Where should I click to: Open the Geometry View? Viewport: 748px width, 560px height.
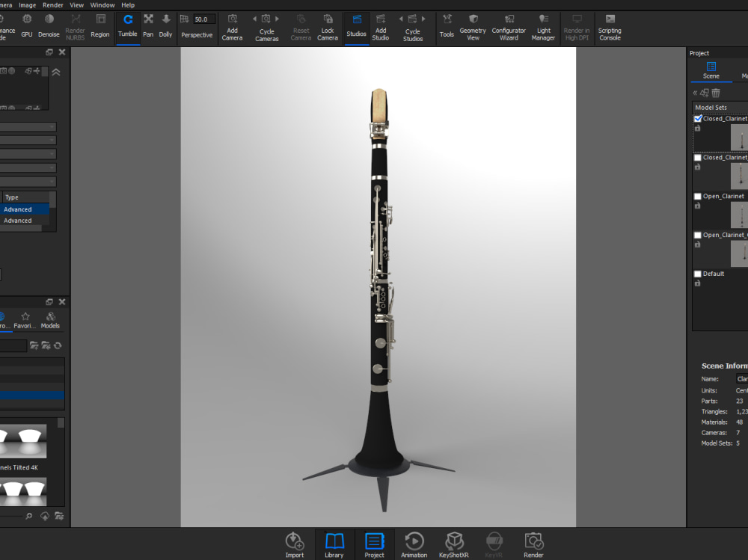coord(472,25)
